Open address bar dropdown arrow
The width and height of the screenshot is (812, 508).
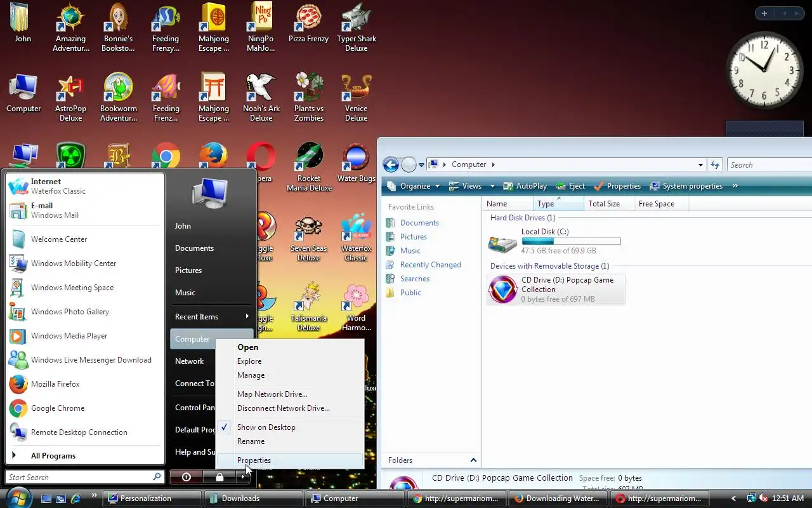pos(700,164)
